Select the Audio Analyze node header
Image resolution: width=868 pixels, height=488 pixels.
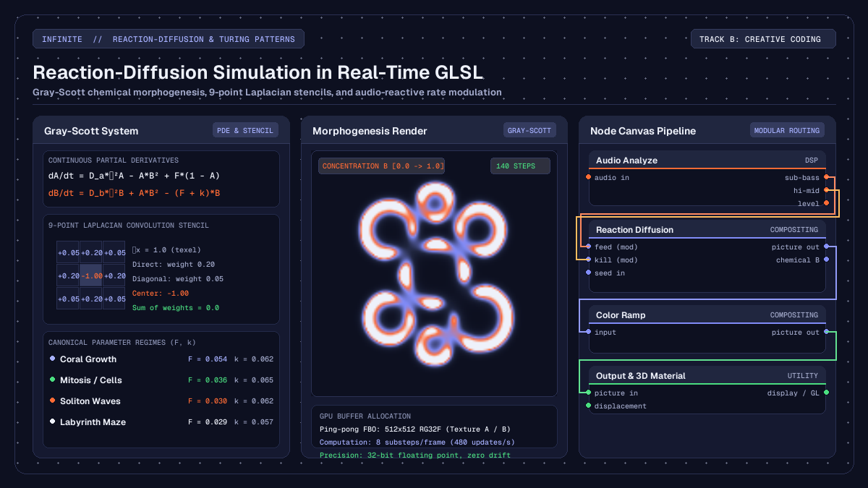pyautogui.click(x=707, y=160)
